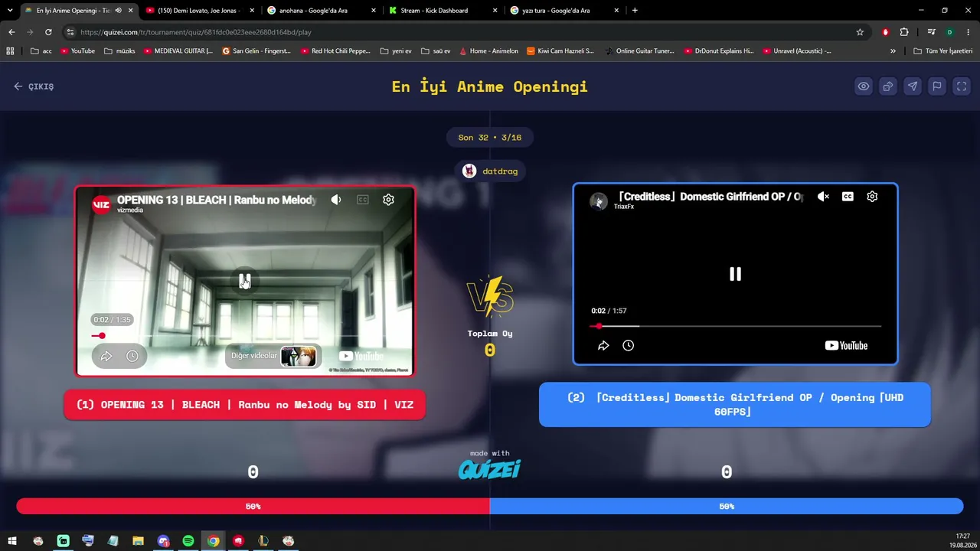This screenshot has width=980, height=551.
Task: Open File Explorer from the taskbar
Action: (138, 541)
